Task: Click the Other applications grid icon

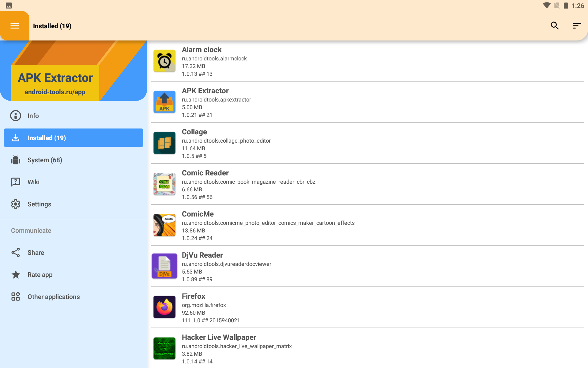Action: click(16, 297)
